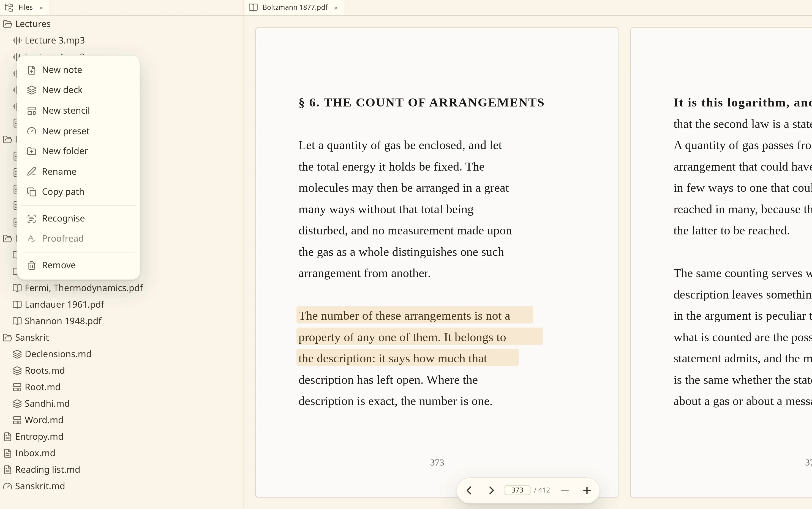
Task: Select New preset menu entry
Action: coord(78,131)
